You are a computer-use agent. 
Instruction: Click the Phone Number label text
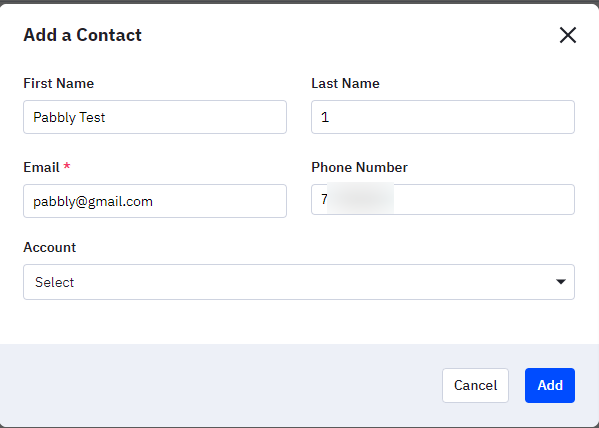click(359, 167)
